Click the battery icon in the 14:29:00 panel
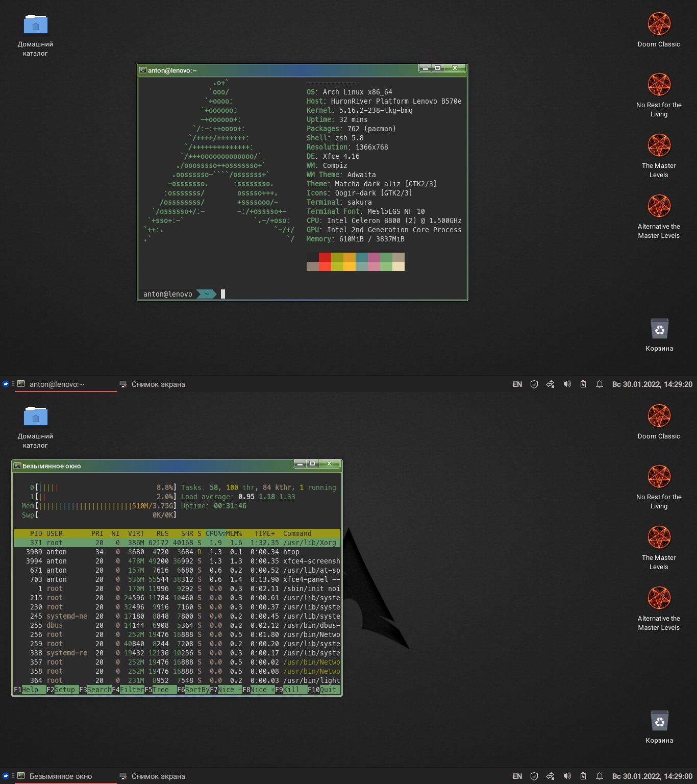 pos(583,776)
